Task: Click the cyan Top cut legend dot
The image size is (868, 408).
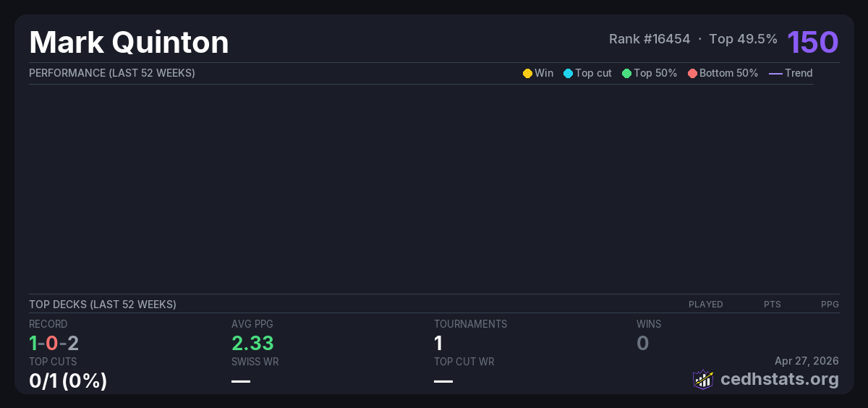Action: coord(568,73)
